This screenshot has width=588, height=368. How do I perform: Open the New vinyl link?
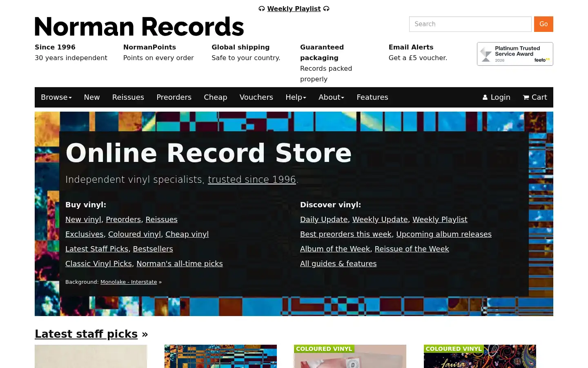(83, 220)
